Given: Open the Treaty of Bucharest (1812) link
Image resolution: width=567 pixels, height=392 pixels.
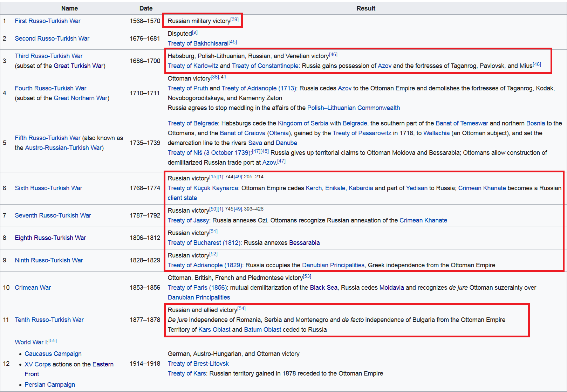Looking at the screenshot, I should coord(204,243).
